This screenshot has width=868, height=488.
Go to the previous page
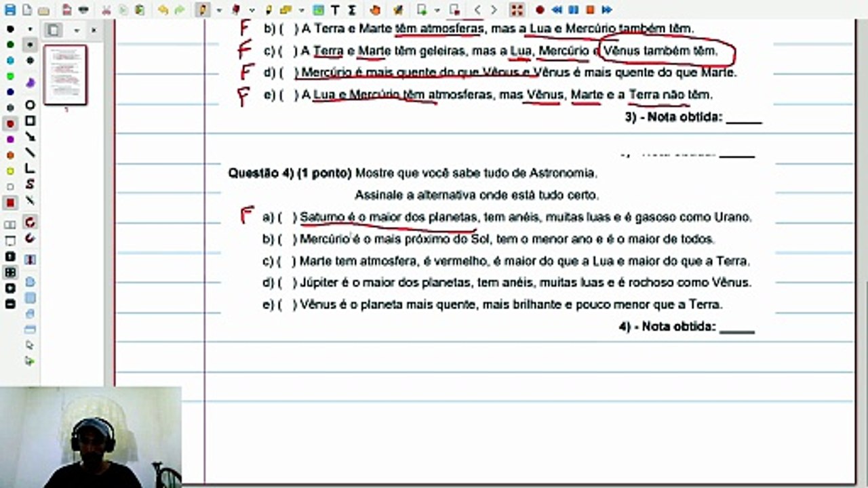[x=477, y=10]
